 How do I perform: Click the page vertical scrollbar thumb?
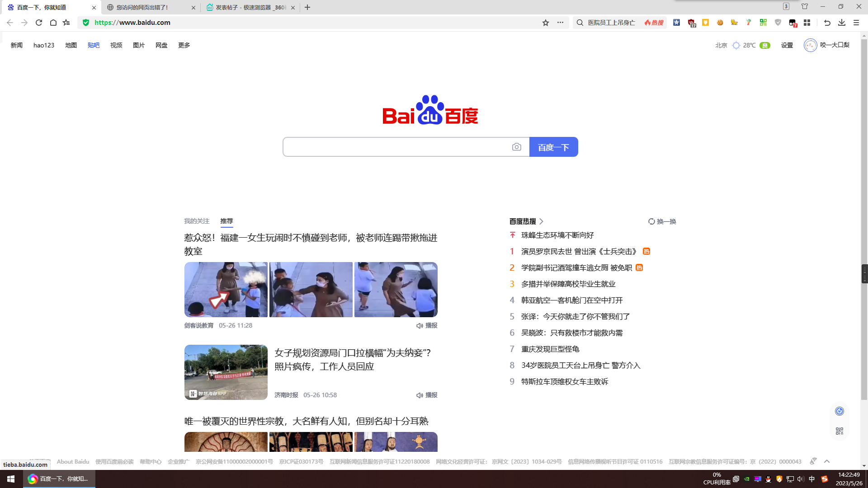click(864, 219)
